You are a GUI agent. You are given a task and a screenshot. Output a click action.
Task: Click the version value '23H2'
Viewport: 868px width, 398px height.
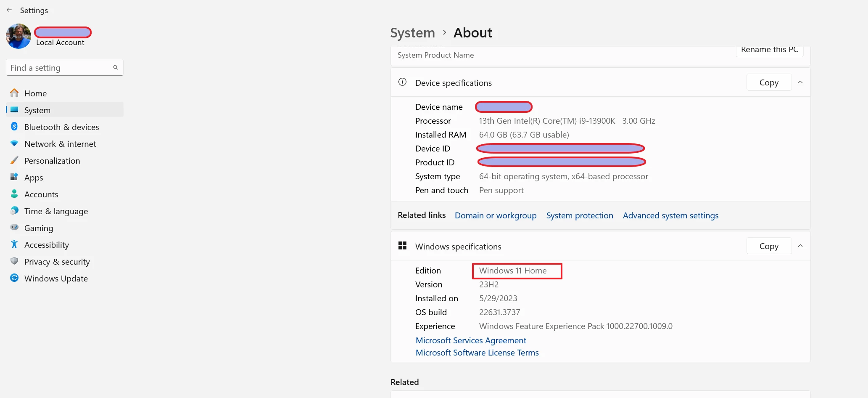click(x=489, y=284)
